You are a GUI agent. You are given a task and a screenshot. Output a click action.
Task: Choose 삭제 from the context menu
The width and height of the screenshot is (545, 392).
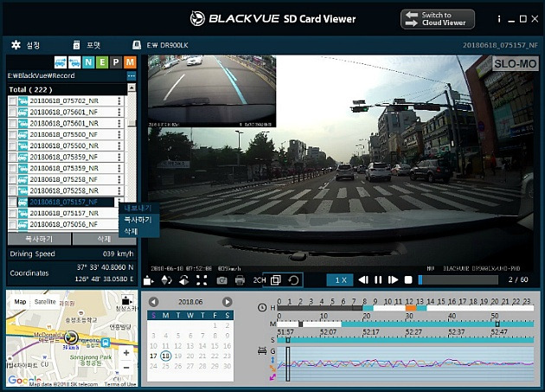tap(138, 231)
